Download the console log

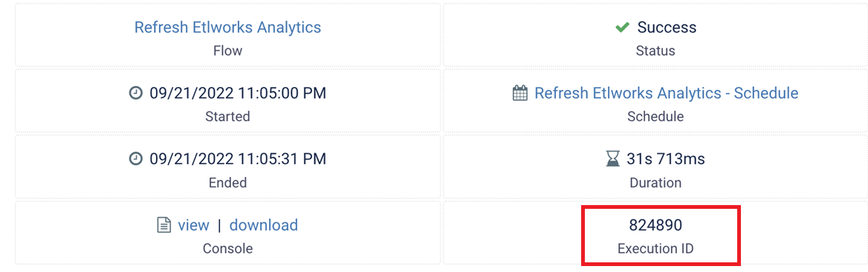point(264,225)
